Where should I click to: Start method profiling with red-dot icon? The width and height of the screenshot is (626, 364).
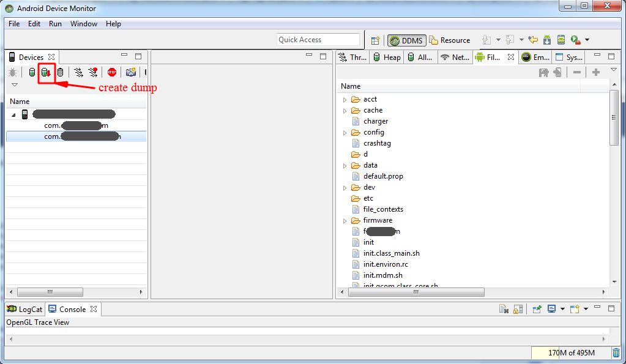pos(92,72)
